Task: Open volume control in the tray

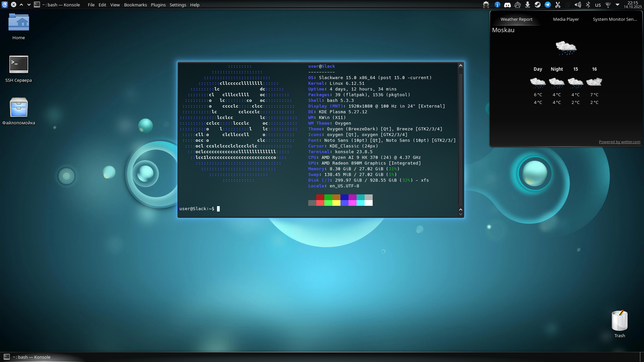Action: pos(578,5)
